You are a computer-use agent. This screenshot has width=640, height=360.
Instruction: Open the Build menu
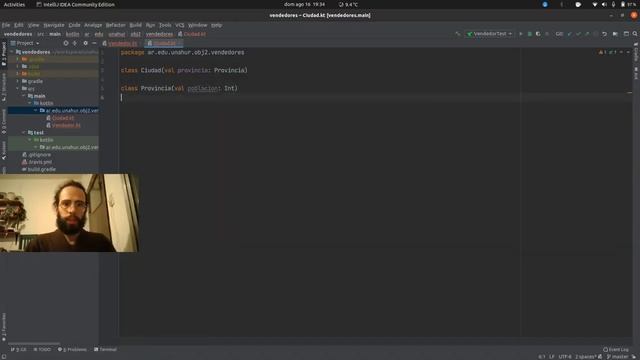136,25
